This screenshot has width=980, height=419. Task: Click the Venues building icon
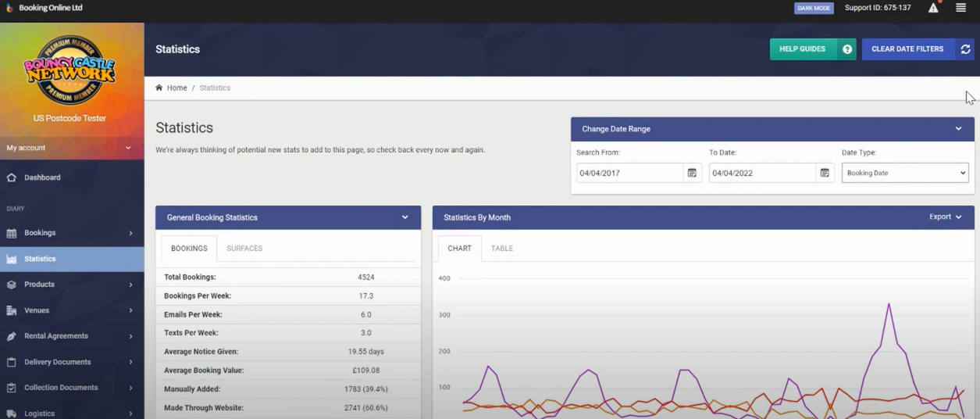click(x=11, y=310)
